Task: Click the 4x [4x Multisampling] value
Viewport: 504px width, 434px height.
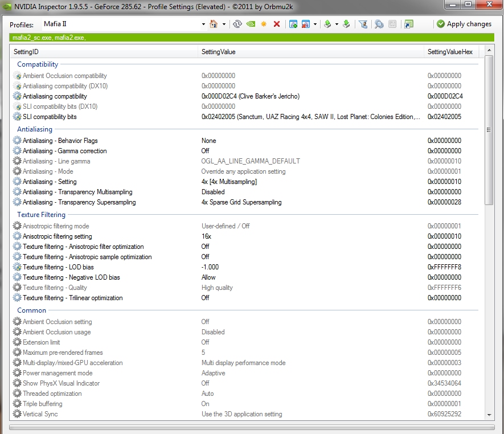Action: [x=229, y=182]
